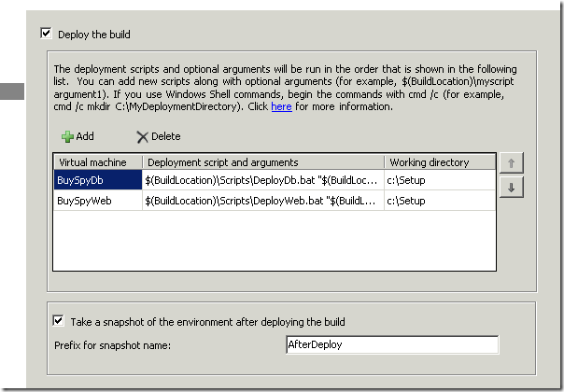Edit the DeployWeb.bat deployment script cell
564x392 pixels.
(x=263, y=201)
